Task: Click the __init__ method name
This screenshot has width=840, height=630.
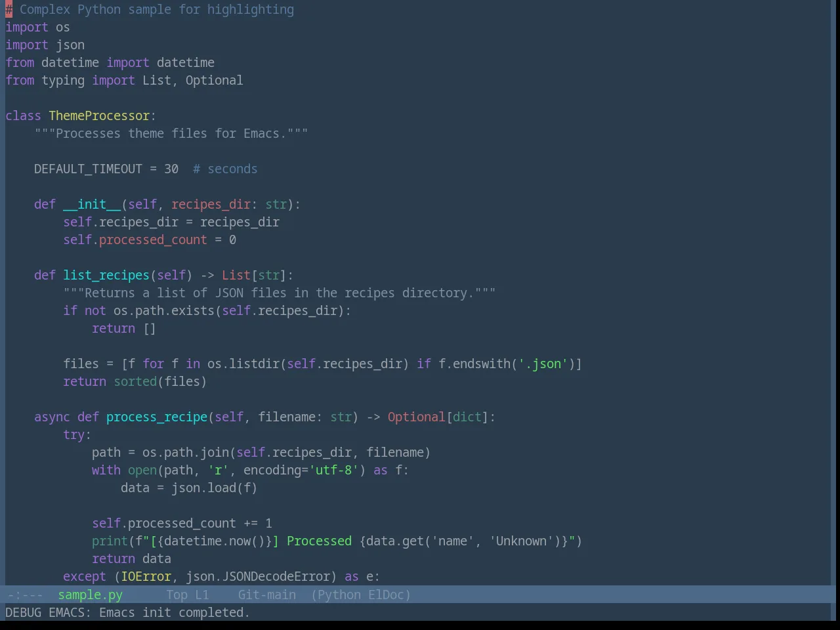Action: 92,204
